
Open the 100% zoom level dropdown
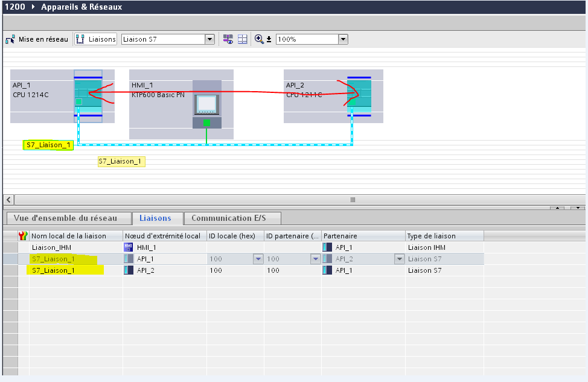click(343, 39)
